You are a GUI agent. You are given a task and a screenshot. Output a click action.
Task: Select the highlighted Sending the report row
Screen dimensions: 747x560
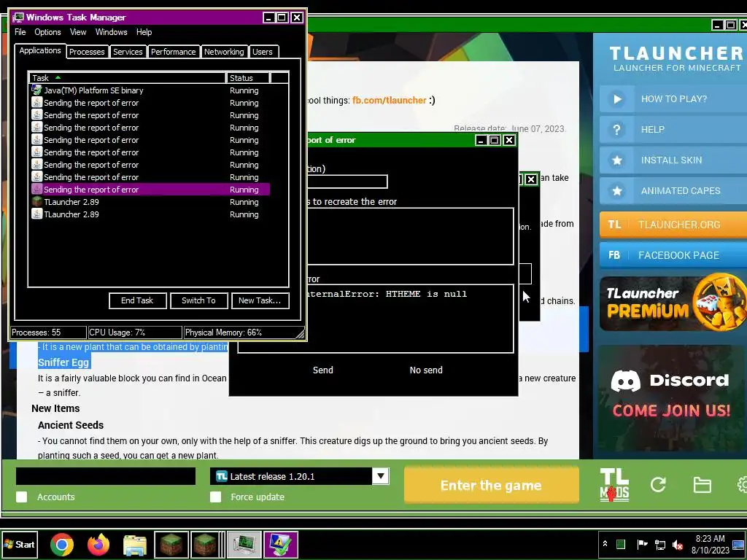(x=150, y=189)
